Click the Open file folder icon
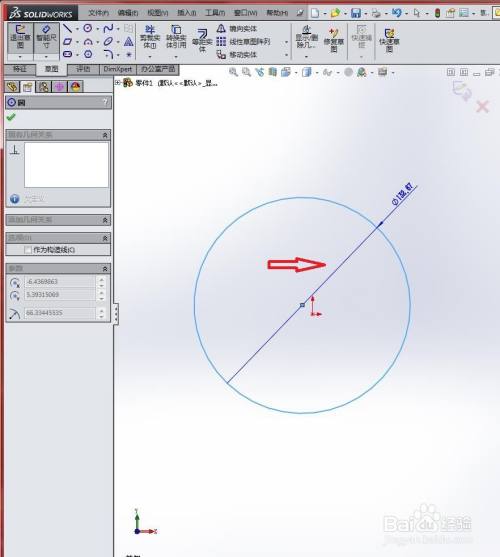Screen dimensions: 500x557 [335, 13]
